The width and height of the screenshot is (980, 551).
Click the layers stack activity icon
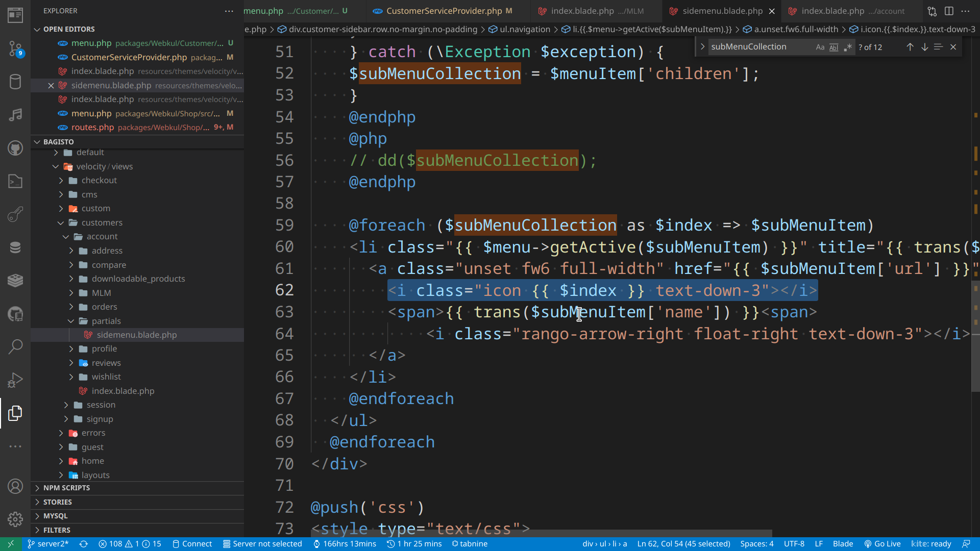tap(15, 281)
